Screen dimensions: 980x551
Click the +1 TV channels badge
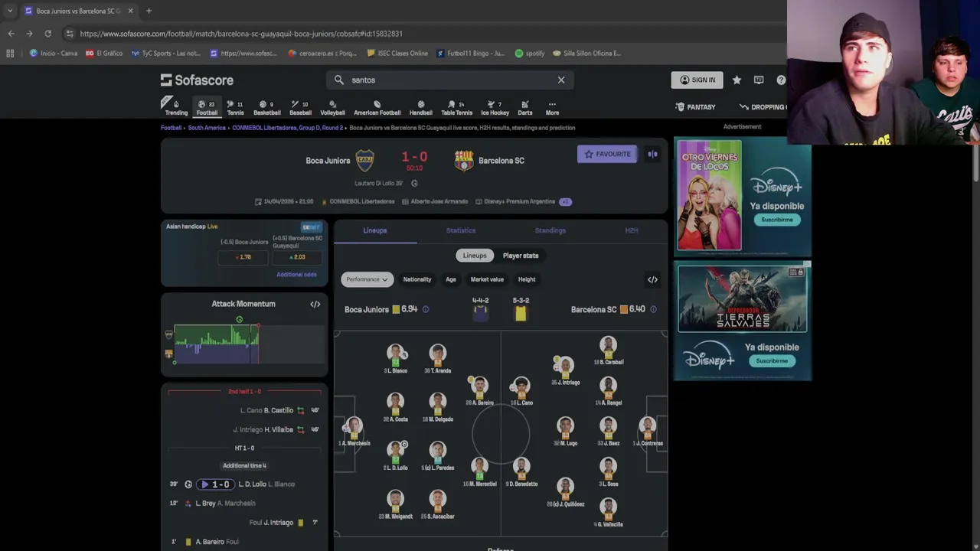[x=565, y=201]
